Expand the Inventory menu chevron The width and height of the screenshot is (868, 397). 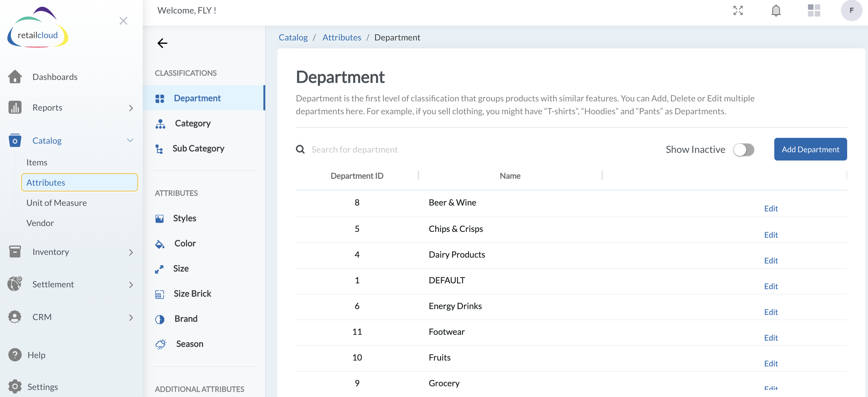pyautogui.click(x=131, y=252)
